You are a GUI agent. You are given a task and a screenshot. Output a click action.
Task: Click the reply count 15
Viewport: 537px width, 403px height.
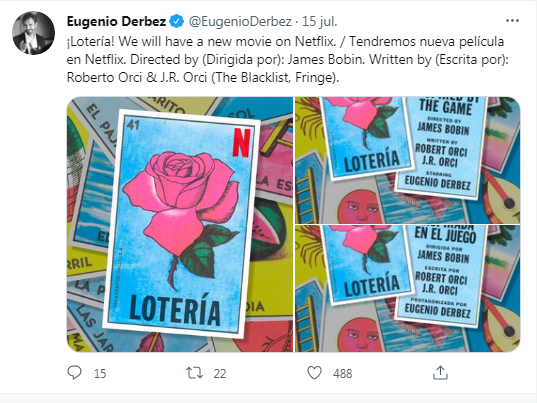[x=100, y=374]
